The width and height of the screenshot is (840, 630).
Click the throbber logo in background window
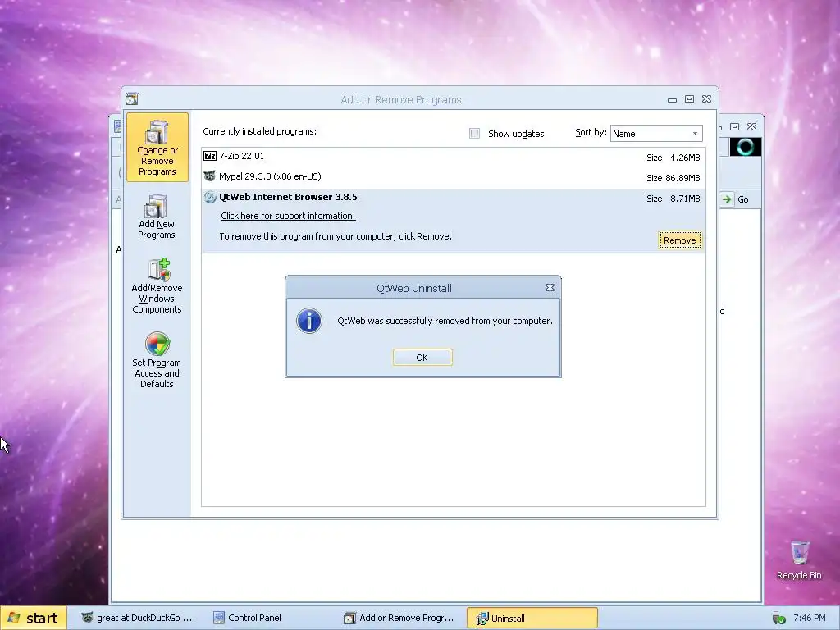click(745, 147)
